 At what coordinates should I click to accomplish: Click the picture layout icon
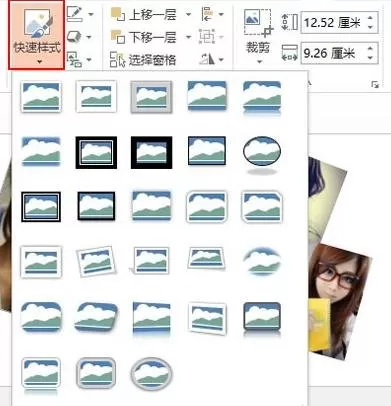tap(74, 59)
